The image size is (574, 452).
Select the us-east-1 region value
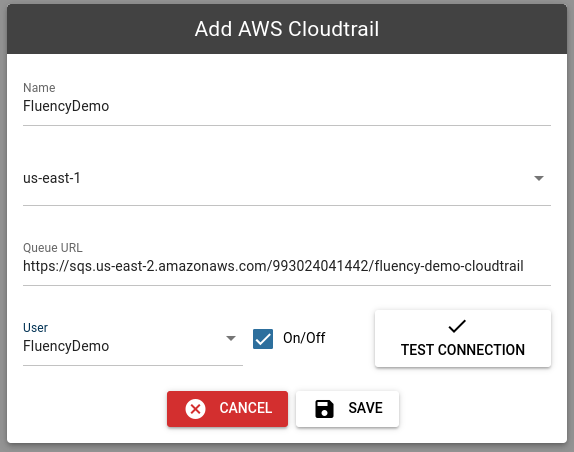52,178
